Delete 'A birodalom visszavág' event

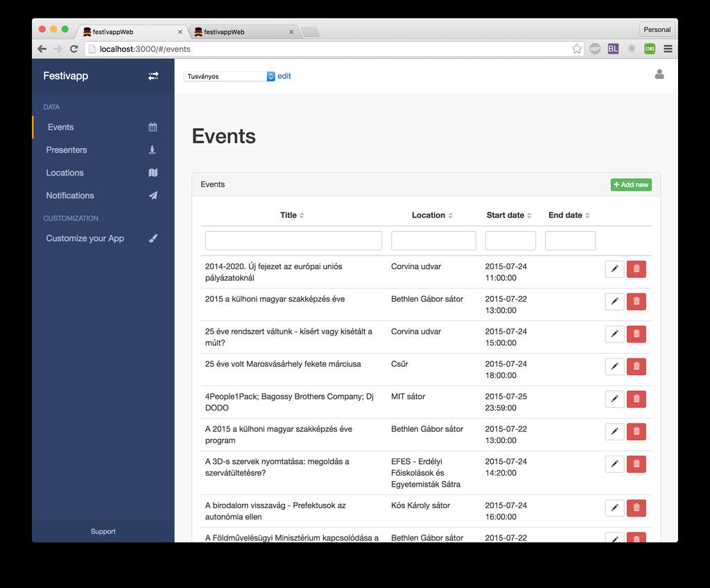pos(637,508)
